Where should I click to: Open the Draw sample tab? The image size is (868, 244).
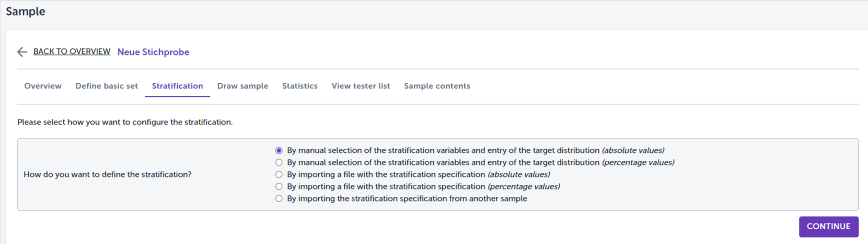[x=242, y=86]
